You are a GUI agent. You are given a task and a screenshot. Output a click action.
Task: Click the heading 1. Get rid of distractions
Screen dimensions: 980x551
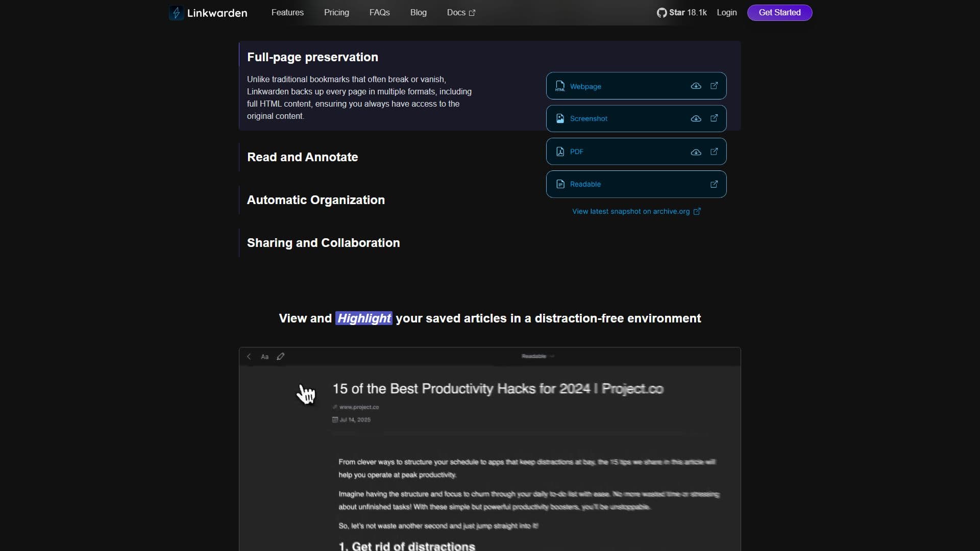(x=407, y=545)
